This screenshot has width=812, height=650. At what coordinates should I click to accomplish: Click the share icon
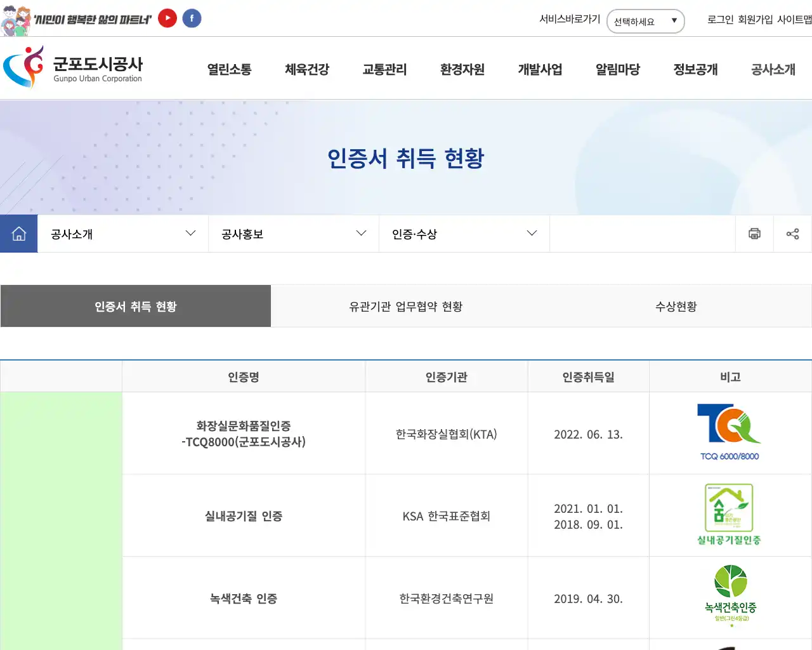(x=792, y=234)
